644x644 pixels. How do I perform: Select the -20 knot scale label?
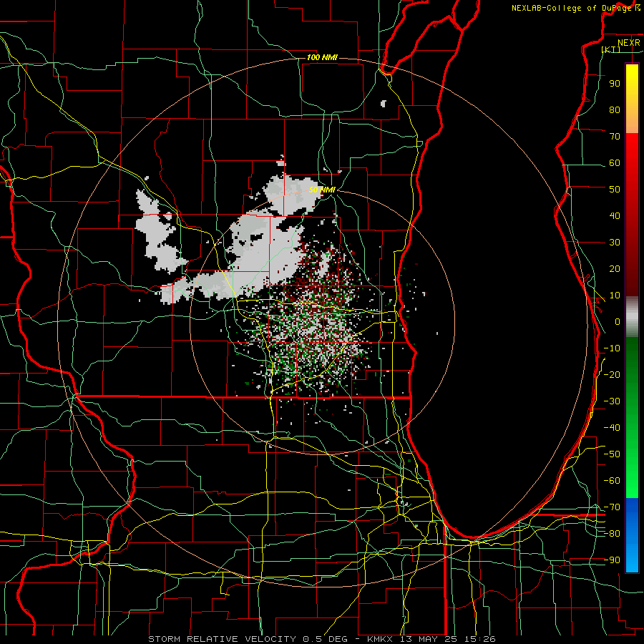[612, 374]
